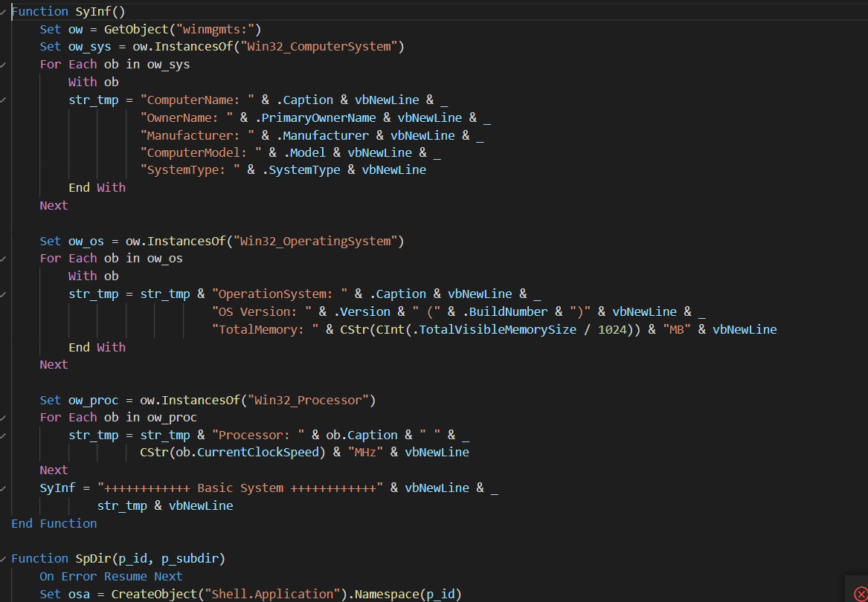The image size is (868, 602).
Task: Click the SpDir function name
Action: (x=93, y=559)
